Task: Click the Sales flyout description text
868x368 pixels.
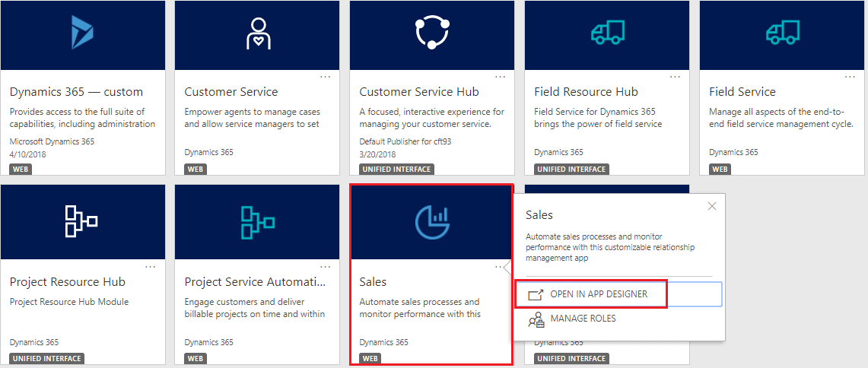Action: click(x=610, y=247)
